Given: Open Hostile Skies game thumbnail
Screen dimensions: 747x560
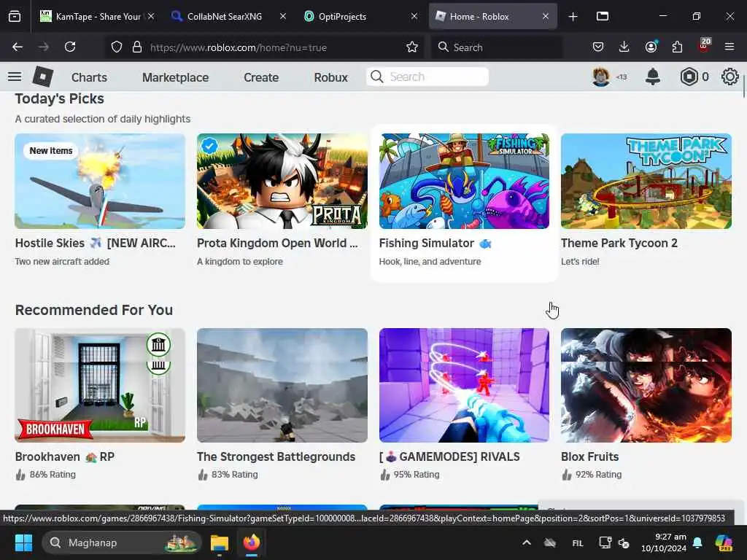Looking at the screenshot, I should click(x=100, y=181).
